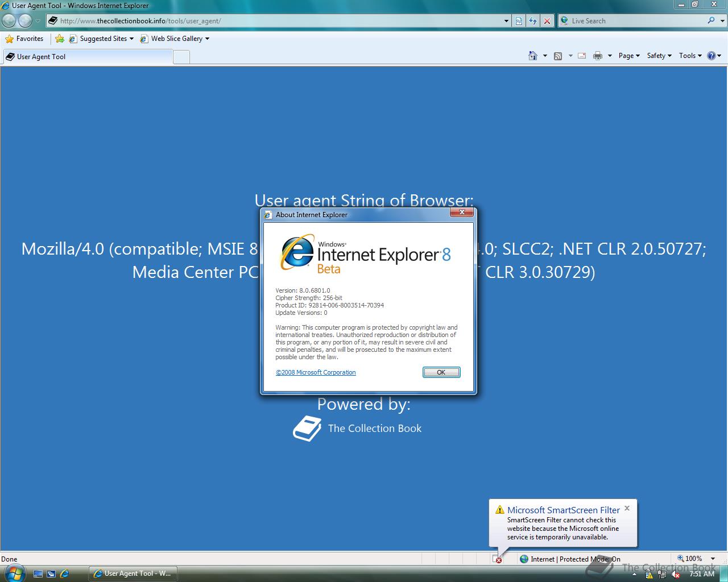728x582 pixels.
Task: Click the RSS Feeds icon
Action: (x=558, y=56)
